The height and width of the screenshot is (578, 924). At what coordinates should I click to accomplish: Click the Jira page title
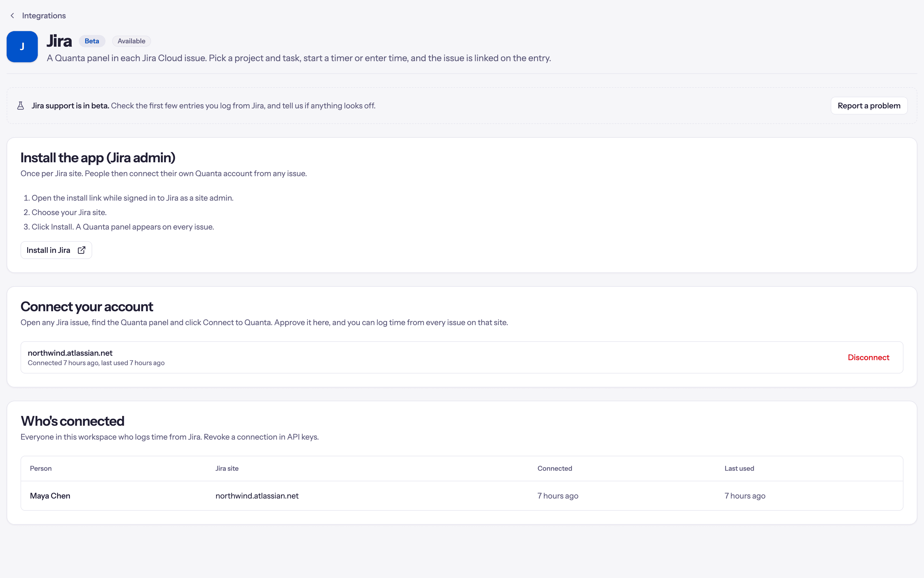click(59, 41)
